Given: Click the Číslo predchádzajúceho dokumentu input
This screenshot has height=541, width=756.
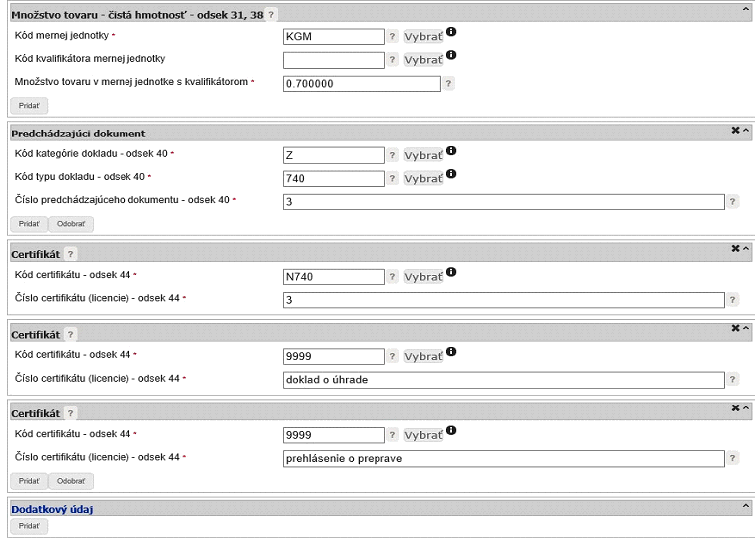Looking at the screenshot, I should tap(503, 201).
